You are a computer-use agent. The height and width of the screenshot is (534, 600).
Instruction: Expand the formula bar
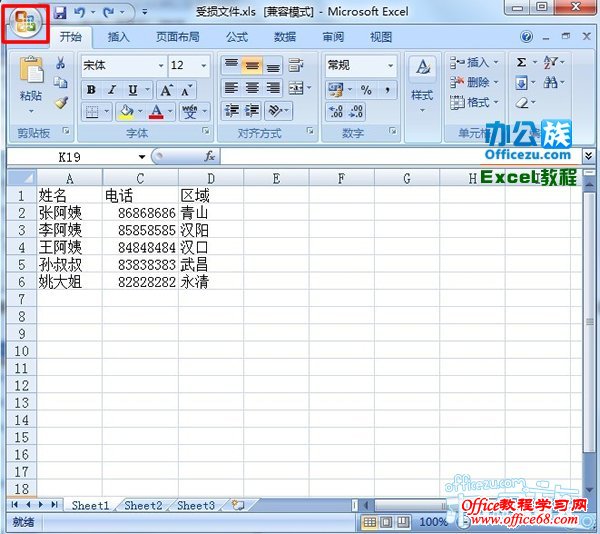point(589,155)
